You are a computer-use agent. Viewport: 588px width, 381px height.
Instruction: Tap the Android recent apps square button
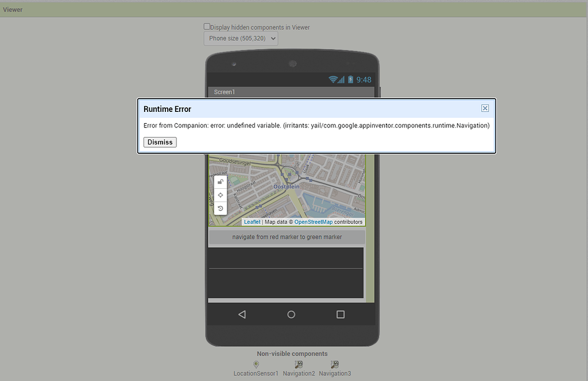pyautogui.click(x=340, y=314)
